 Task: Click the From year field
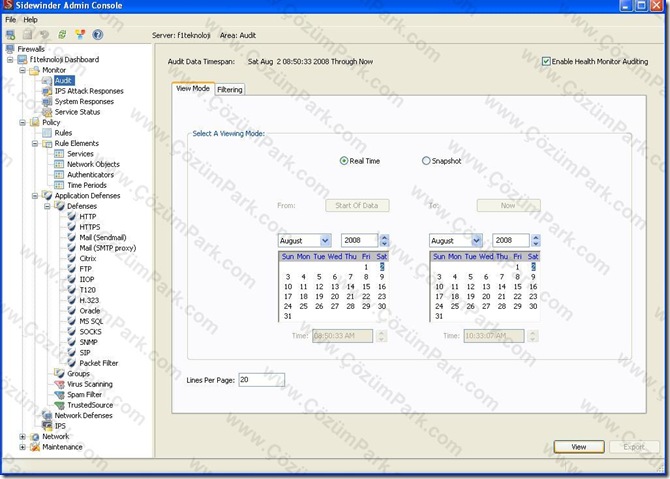[359, 241]
